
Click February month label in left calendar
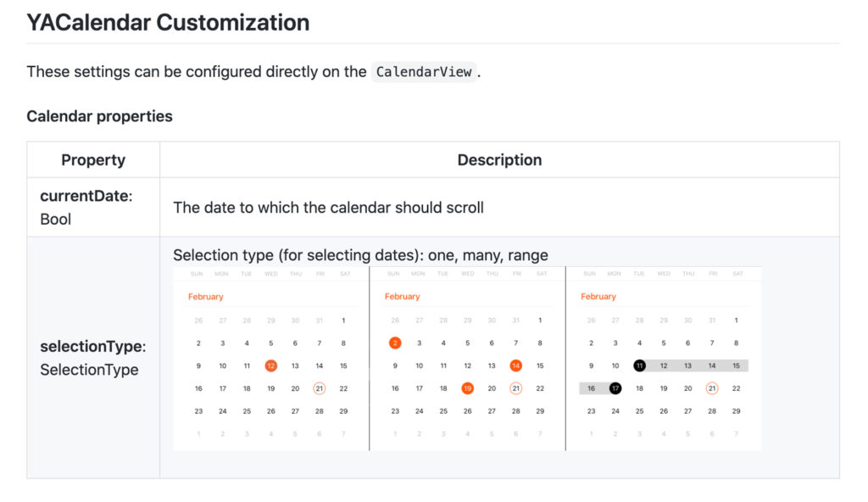point(206,297)
